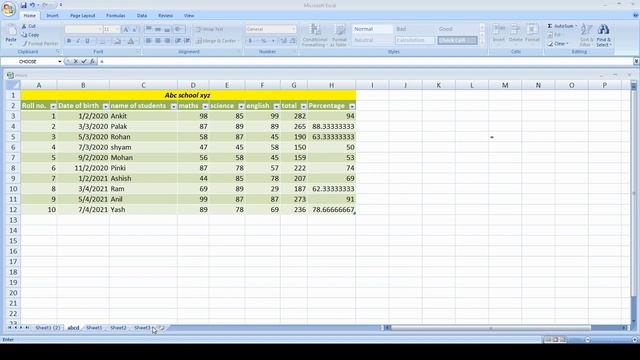Click the Enter checkmark in formula bar
The width and height of the screenshot is (640, 360).
tap(84, 61)
